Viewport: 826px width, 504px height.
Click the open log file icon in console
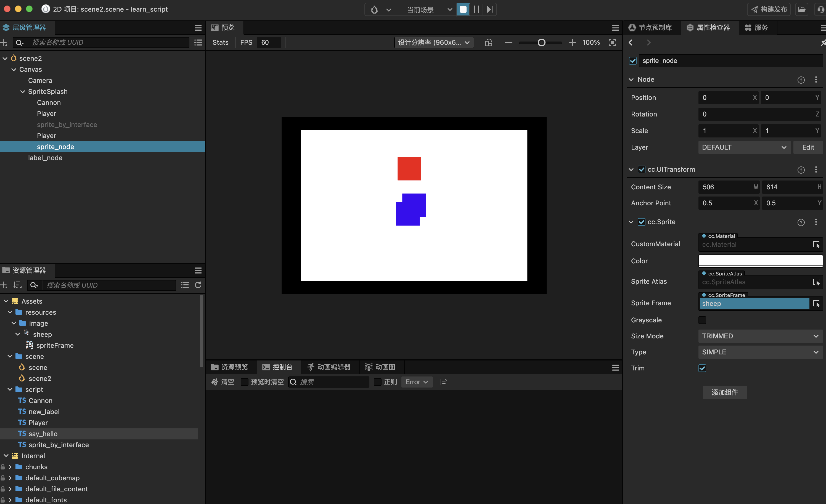tap(444, 382)
